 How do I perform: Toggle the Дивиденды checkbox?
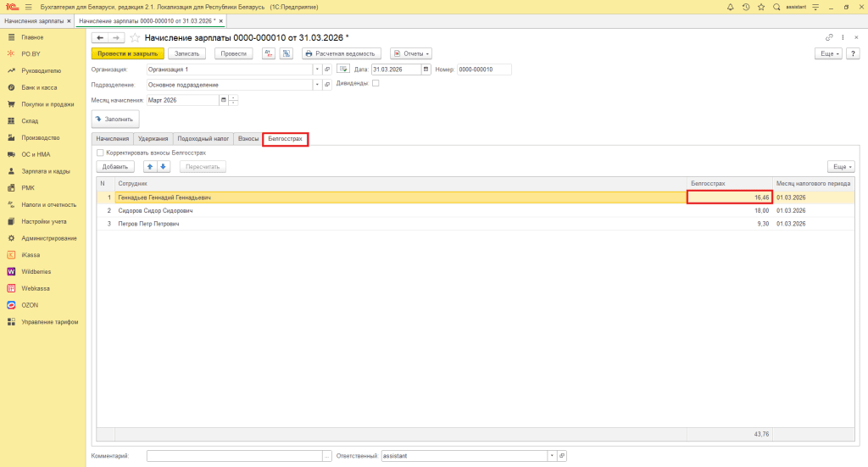[376, 83]
